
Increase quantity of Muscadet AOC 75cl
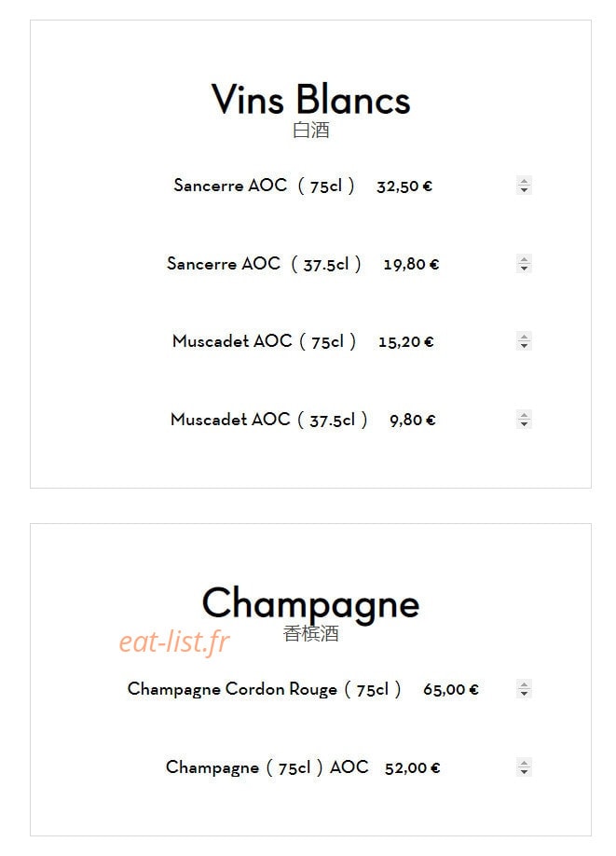click(x=524, y=337)
